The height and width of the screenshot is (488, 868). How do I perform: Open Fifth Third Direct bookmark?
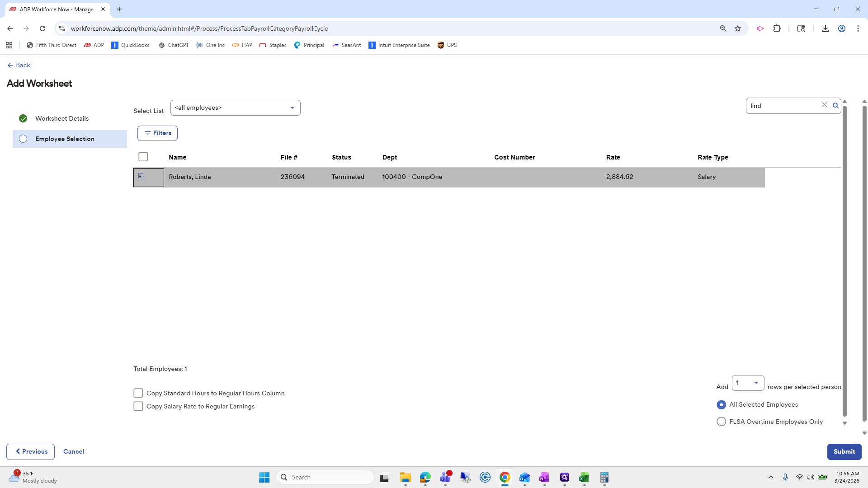pos(51,45)
